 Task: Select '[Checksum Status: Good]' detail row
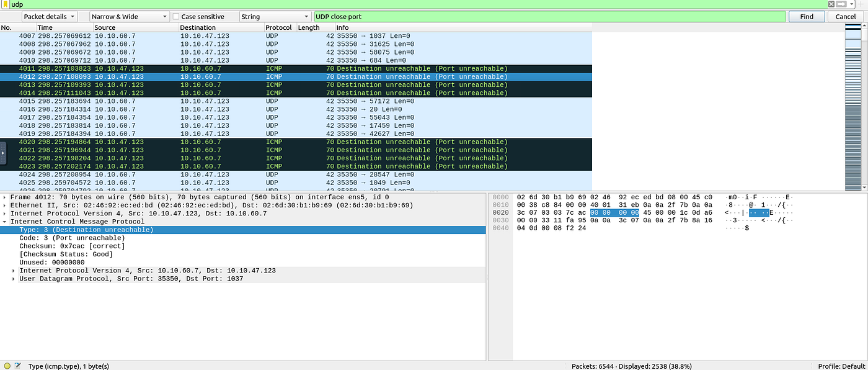(242, 254)
